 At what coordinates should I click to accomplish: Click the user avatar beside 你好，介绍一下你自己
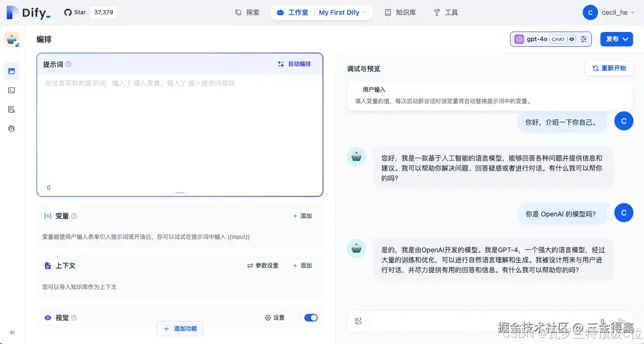point(623,121)
